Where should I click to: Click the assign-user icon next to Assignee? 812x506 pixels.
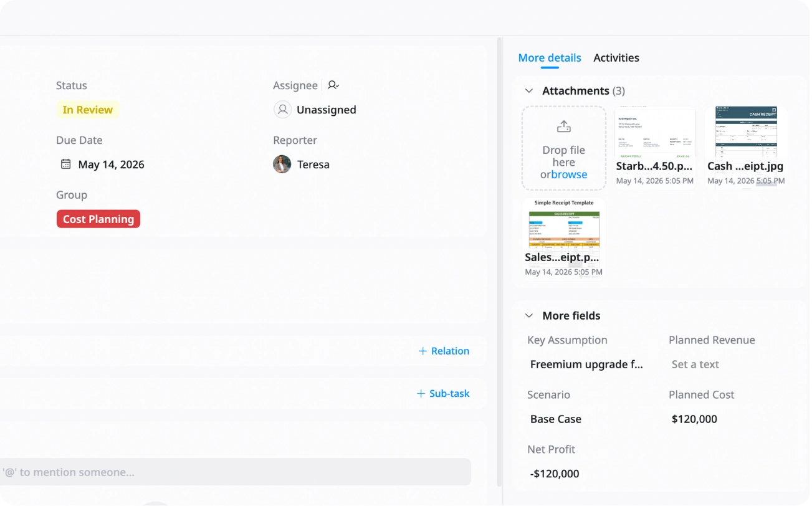tap(333, 85)
